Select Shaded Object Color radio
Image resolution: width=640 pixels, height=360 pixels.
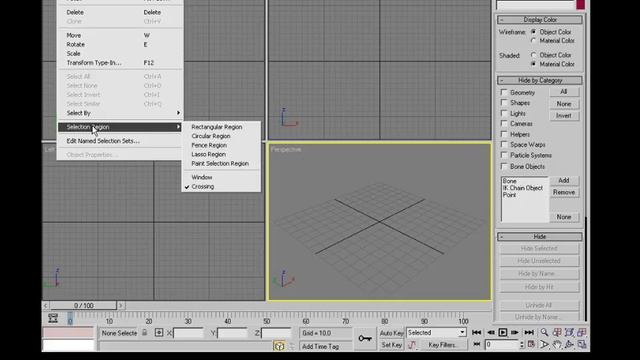pyautogui.click(x=533, y=55)
